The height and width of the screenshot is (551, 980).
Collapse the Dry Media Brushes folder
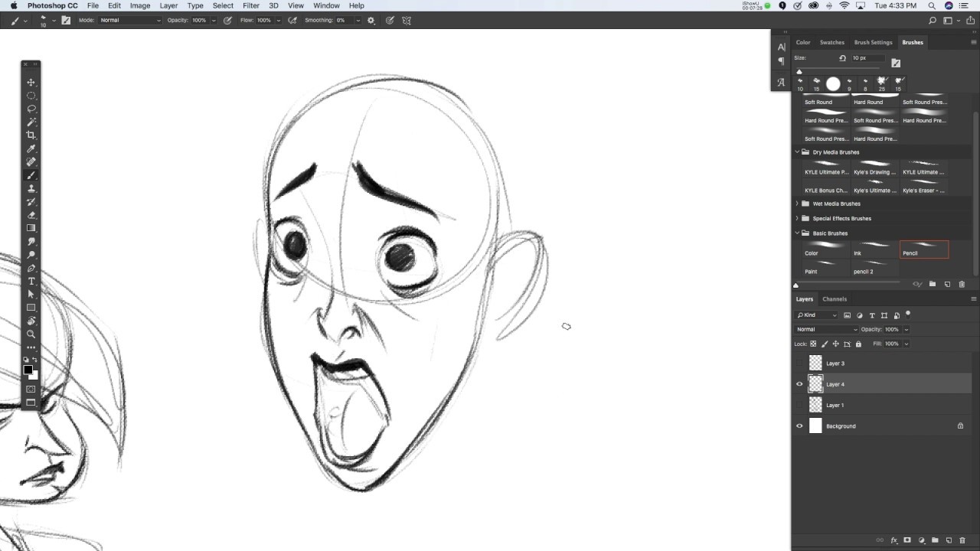coord(797,152)
